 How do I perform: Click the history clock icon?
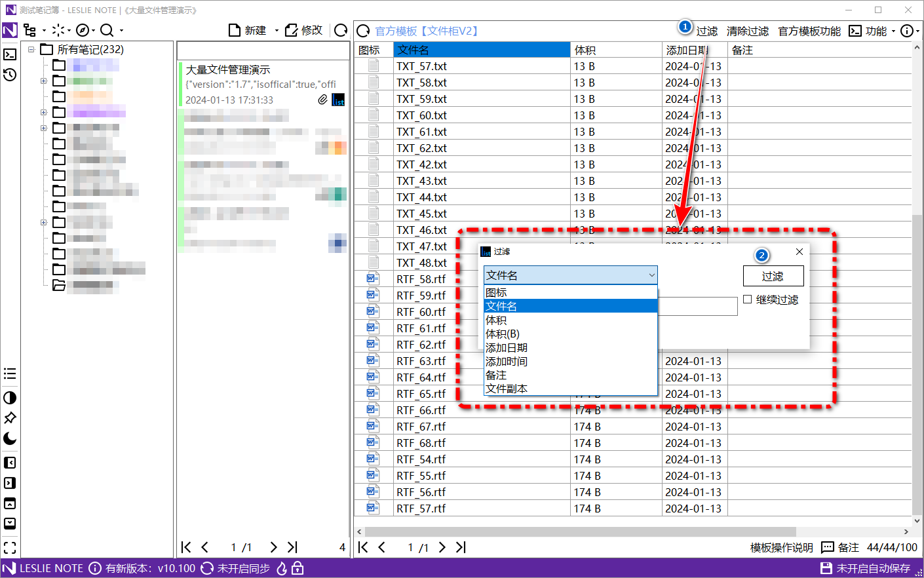click(10, 75)
